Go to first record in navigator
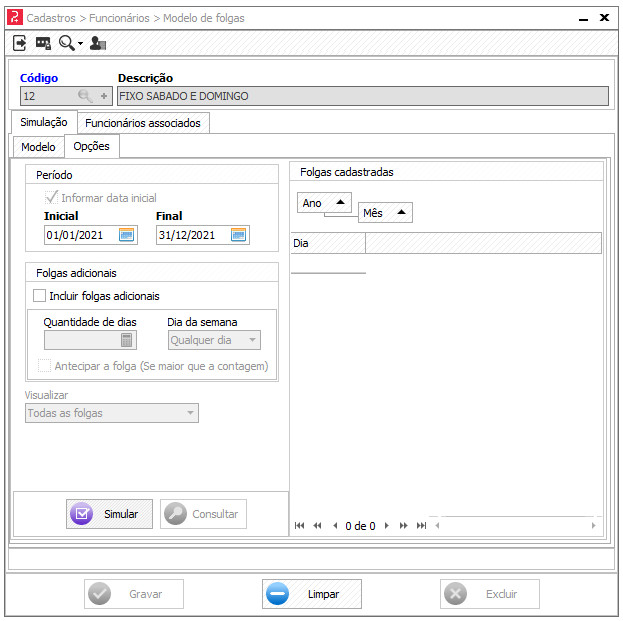 299,526
